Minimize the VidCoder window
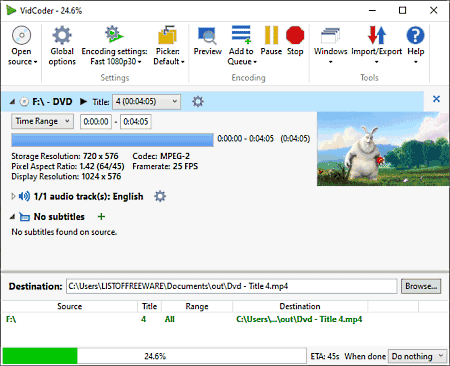Image resolution: width=450 pixels, height=366 pixels. point(372,10)
